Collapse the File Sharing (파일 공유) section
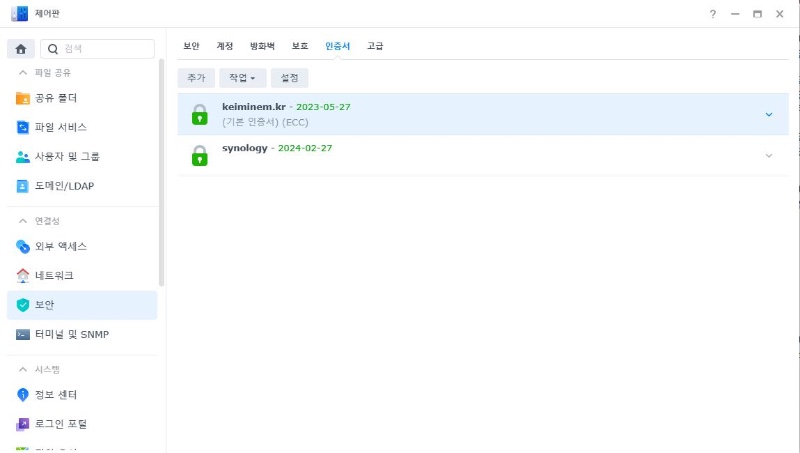This screenshot has height=453, width=800. (23, 73)
